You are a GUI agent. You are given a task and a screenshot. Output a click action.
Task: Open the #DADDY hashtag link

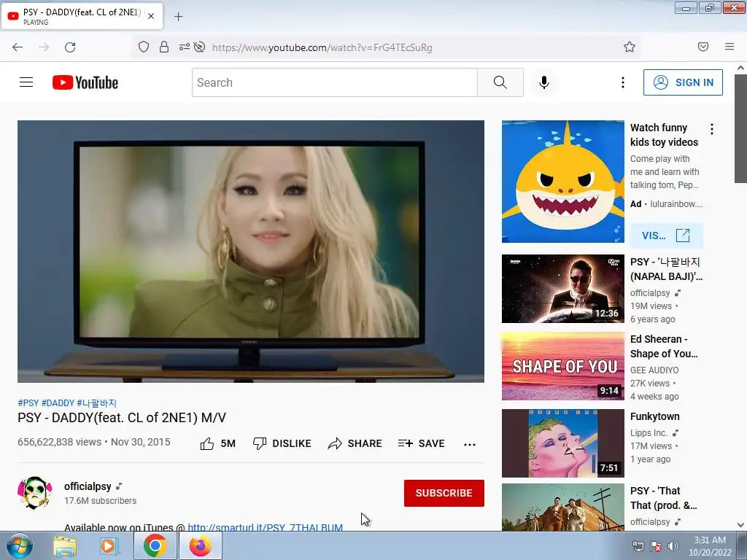click(x=58, y=402)
